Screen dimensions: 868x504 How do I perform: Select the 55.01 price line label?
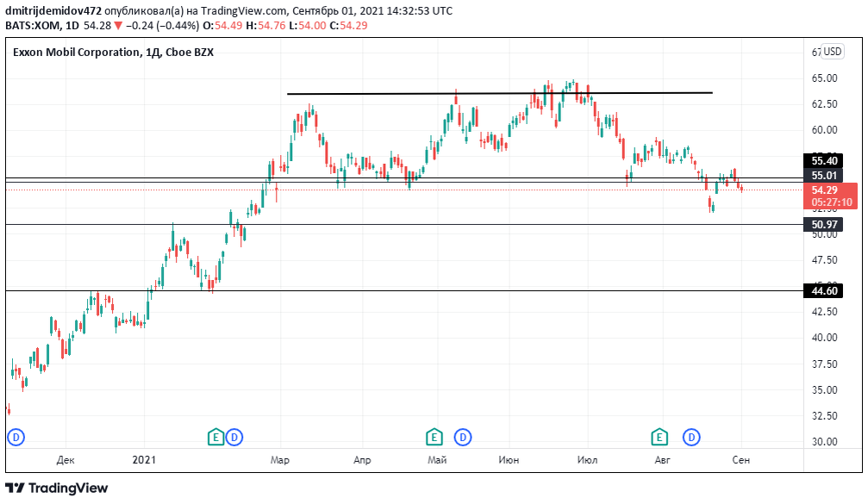click(824, 176)
